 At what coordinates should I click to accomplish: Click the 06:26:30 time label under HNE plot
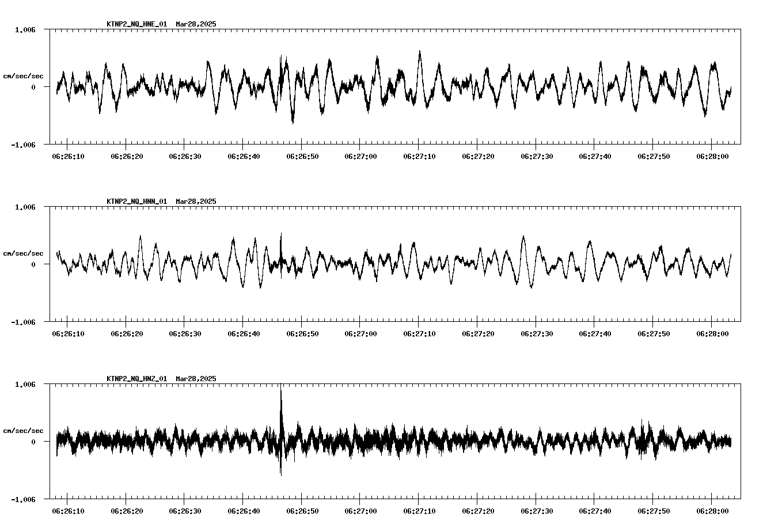[x=185, y=157]
